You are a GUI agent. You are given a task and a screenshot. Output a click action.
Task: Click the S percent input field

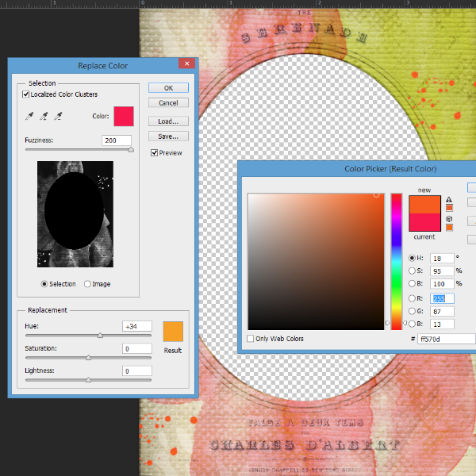tap(442, 271)
